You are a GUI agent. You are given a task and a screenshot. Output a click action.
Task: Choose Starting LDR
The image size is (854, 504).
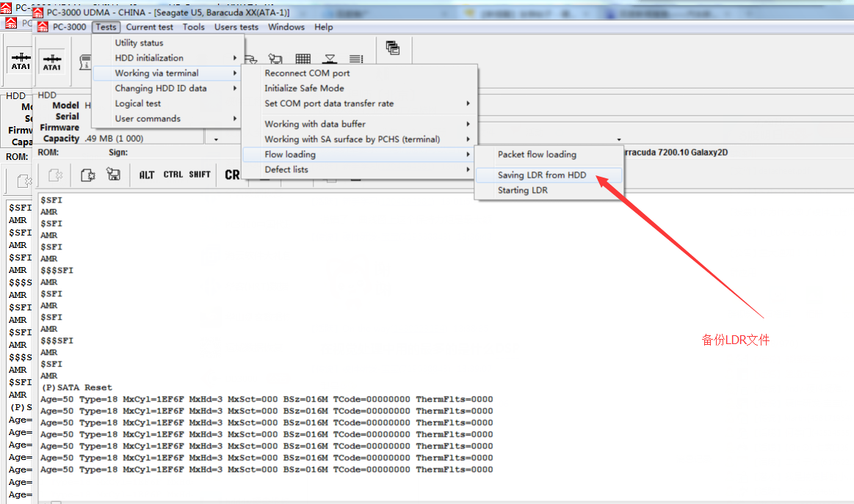(549, 190)
